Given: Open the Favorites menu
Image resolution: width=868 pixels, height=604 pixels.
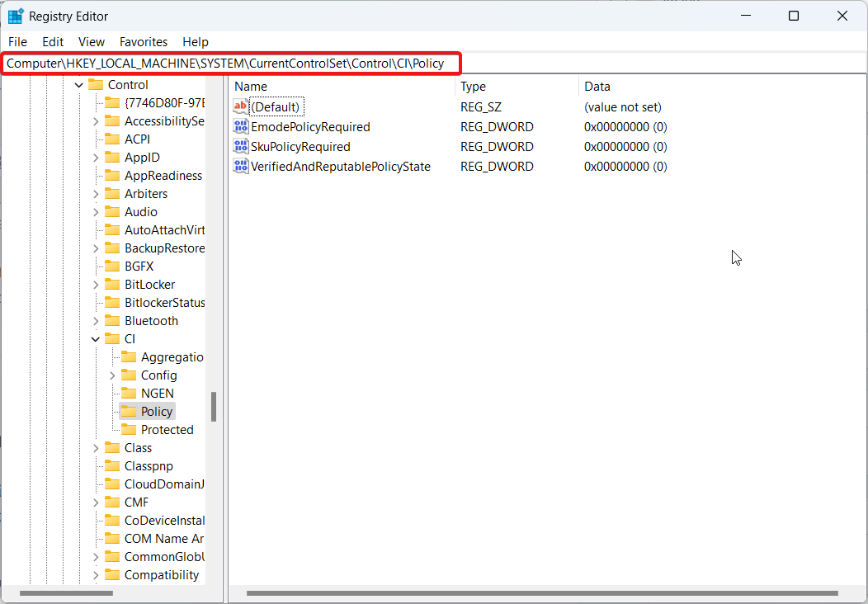Looking at the screenshot, I should (x=144, y=42).
